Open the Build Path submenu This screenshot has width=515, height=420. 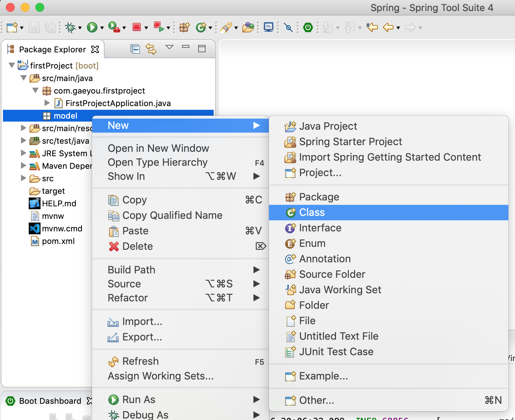point(181,270)
